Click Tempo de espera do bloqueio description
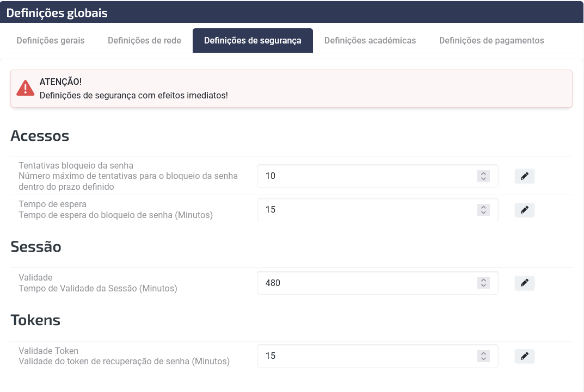This screenshot has height=392, width=584. [116, 215]
